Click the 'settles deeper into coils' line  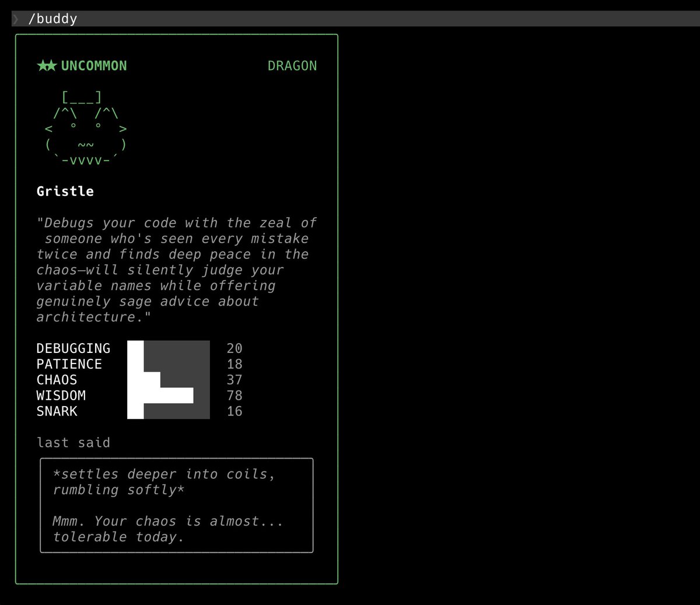click(164, 482)
